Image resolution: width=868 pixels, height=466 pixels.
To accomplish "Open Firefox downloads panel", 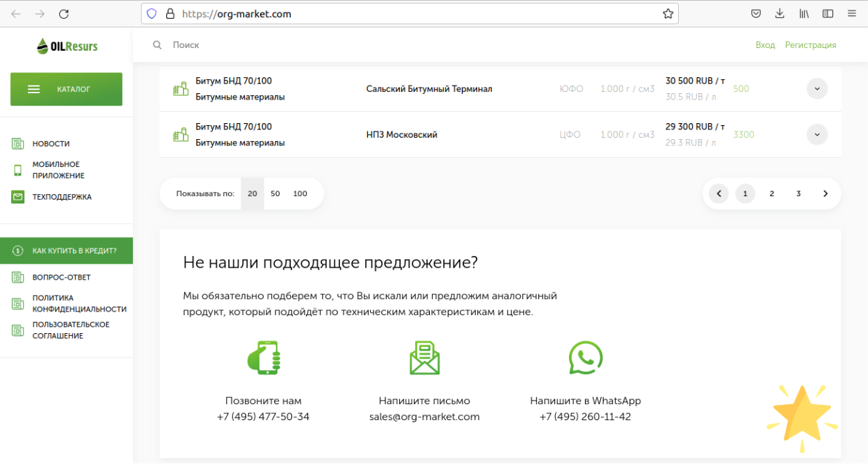I will pos(780,14).
